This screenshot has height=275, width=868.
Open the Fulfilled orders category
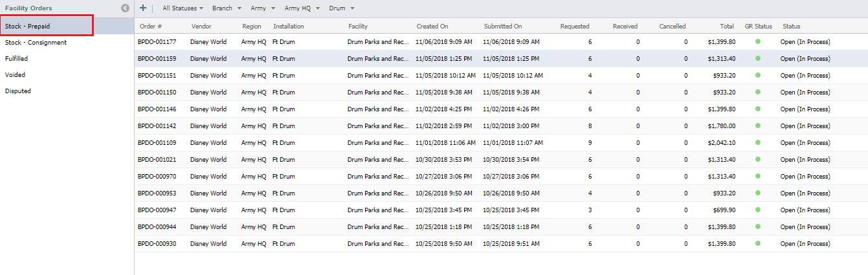point(16,59)
